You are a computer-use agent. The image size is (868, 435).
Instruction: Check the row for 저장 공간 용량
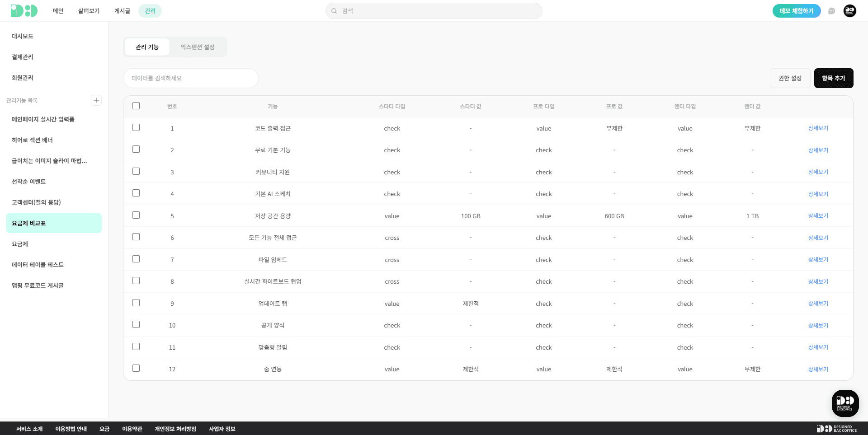point(136,215)
